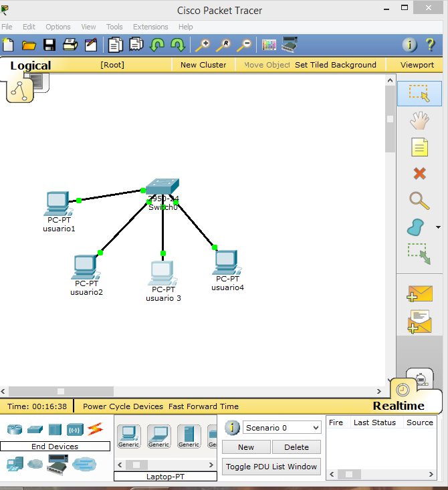Select Hubs device category icon

coord(55,430)
